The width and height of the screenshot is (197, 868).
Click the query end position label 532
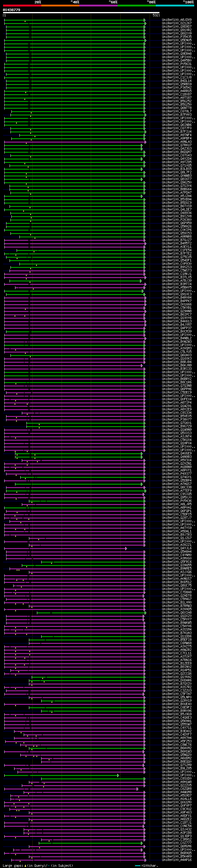(155, 15)
